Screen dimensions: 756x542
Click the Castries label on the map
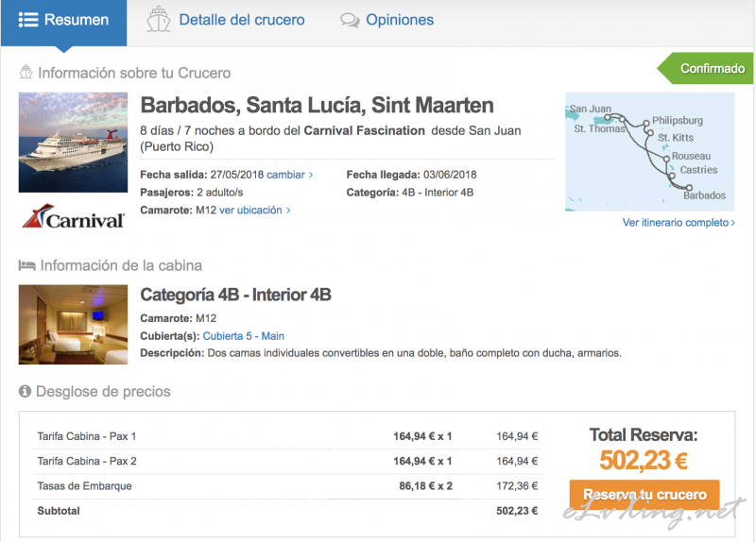(698, 170)
